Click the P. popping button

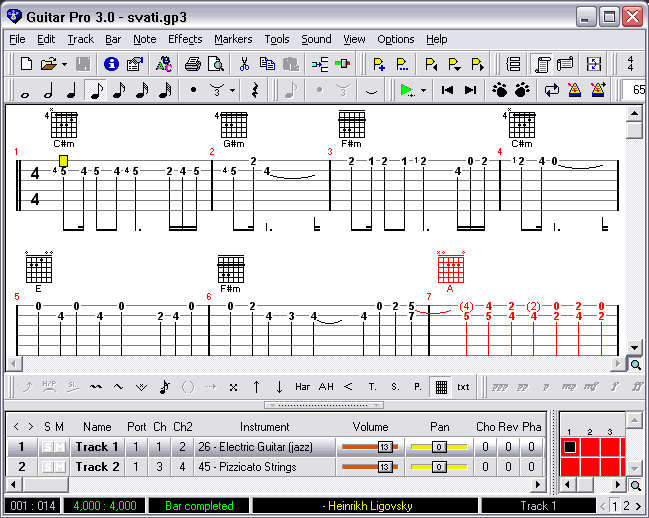point(418,387)
